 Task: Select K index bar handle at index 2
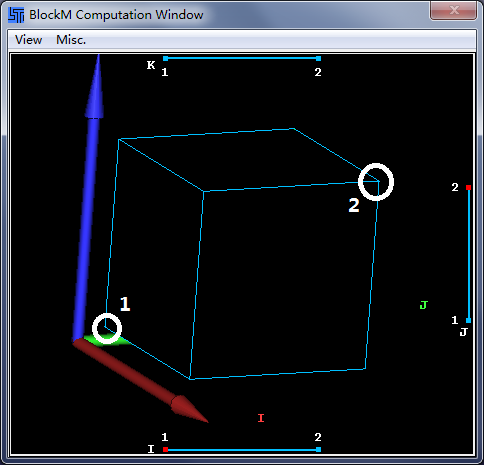click(x=318, y=59)
